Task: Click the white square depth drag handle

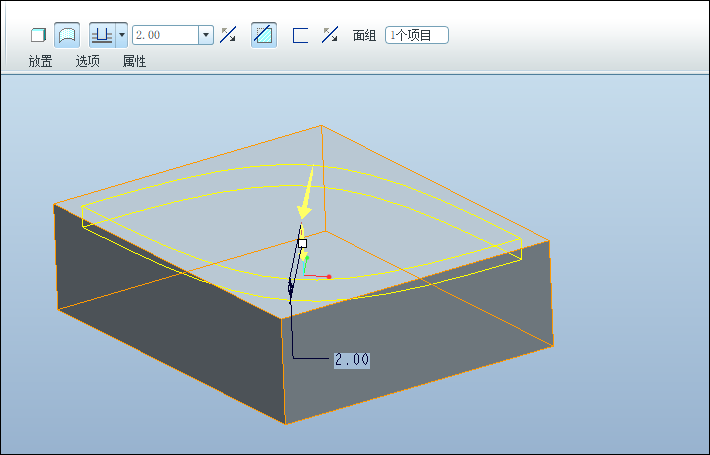Action: pos(302,244)
